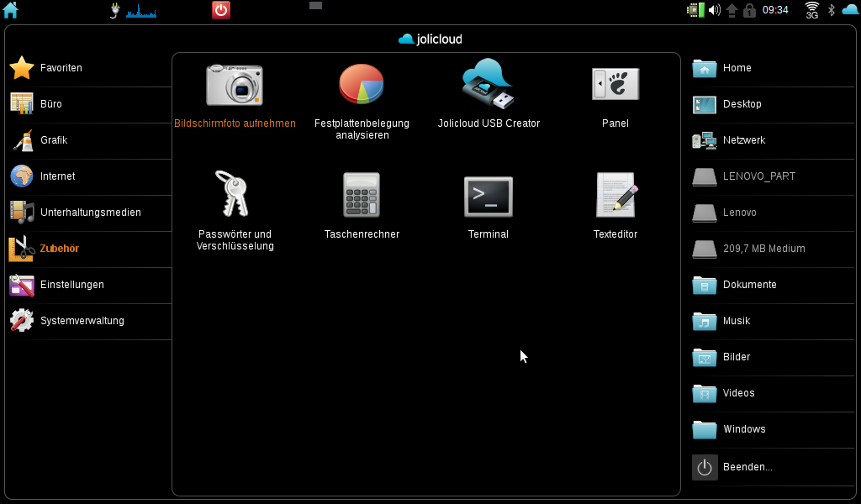Open Passwörter und Verschlüsselung keys icon
This screenshot has height=504, width=861.
(x=232, y=193)
